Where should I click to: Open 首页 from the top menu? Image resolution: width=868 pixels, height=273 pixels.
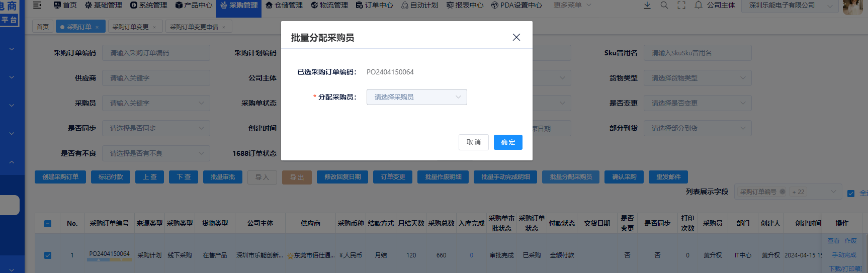point(65,5)
